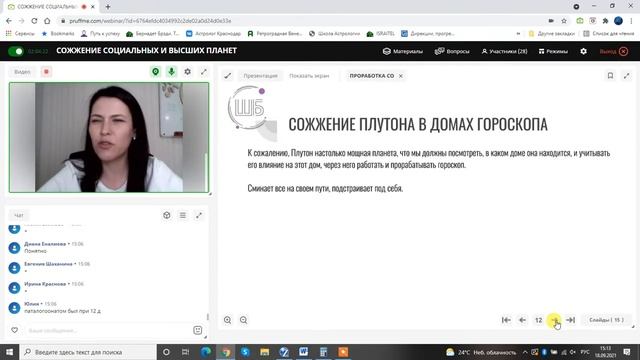Zoom out of the slide
This screenshot has height=360, width=640.
[x=244, y=320]
